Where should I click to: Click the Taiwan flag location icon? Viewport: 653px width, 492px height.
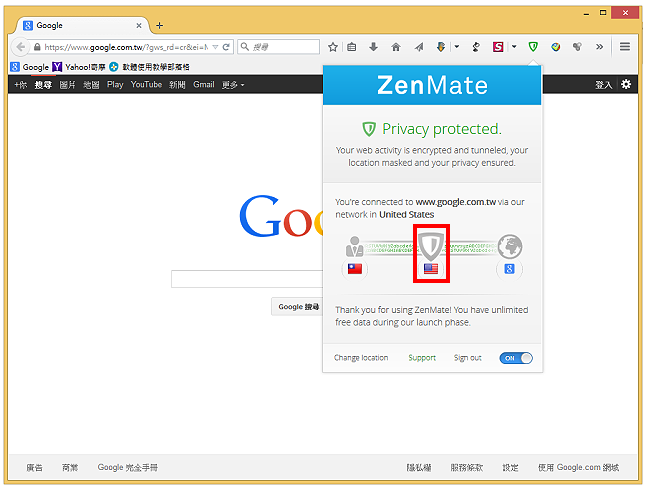[x=355, y=269]
